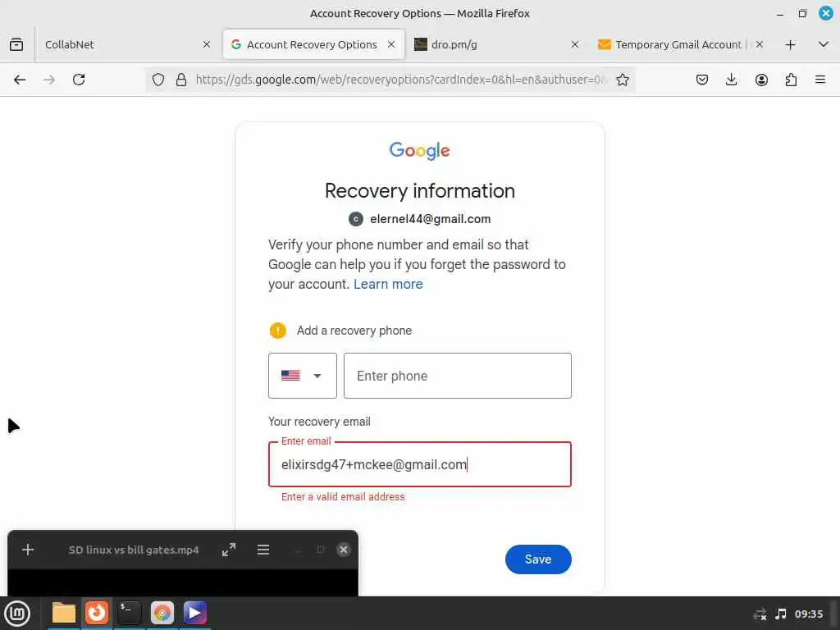Open a new tab with plus button
This screenshot has width=840, height=630.
tap(790, 44)
